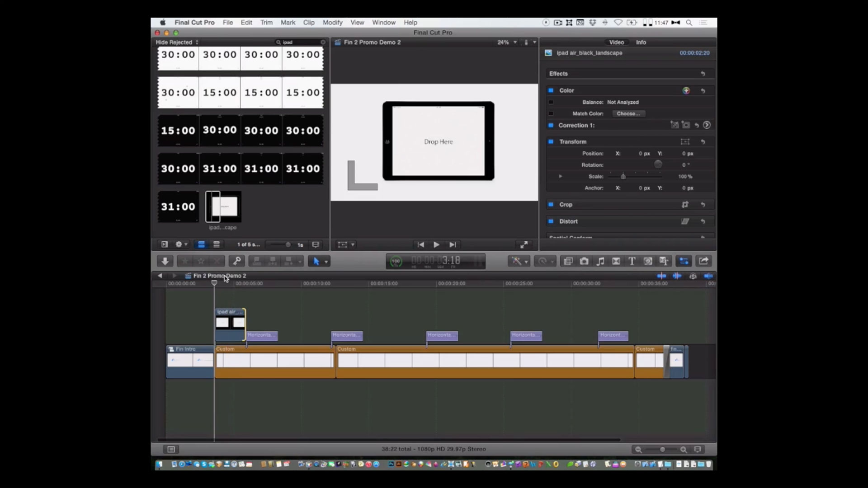
Task: Reset the Transform parameters arrow
Action: (x=703, y=142)
